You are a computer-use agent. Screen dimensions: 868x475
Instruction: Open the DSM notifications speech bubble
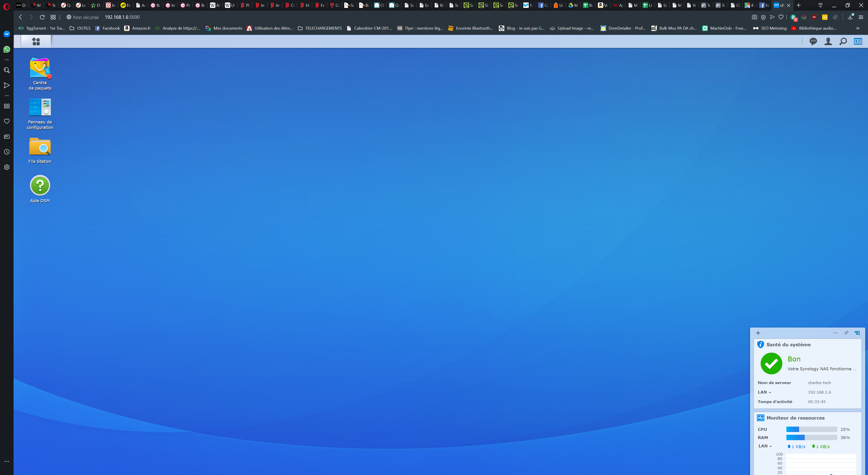pyautogui.click(x=813, y=41)
